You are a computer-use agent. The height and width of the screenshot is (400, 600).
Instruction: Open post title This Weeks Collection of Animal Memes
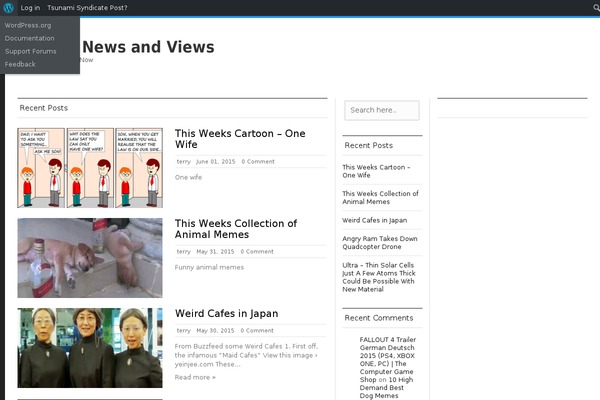(236, 229)
